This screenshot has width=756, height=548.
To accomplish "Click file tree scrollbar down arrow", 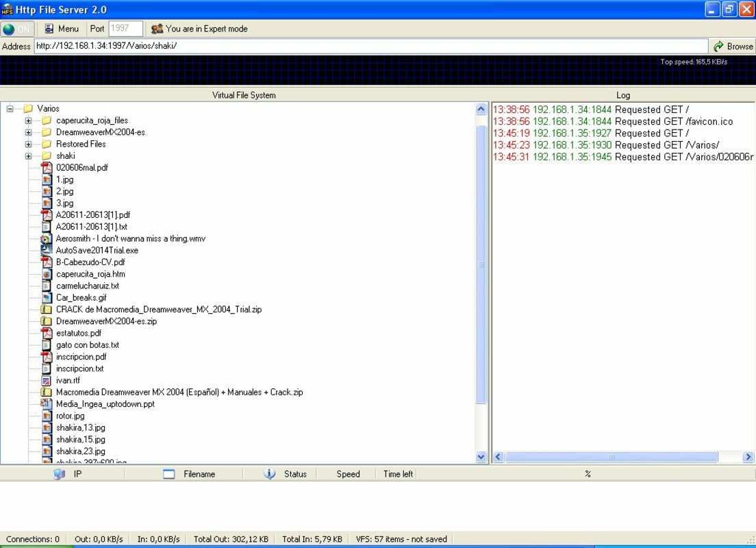I will tap(481, 456).
